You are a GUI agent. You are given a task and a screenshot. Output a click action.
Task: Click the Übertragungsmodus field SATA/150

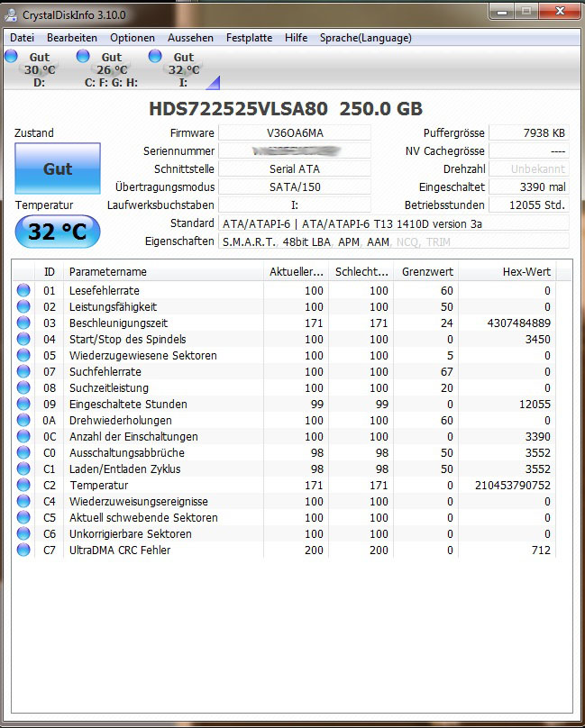pyautogui.click(x=295, y=187)
